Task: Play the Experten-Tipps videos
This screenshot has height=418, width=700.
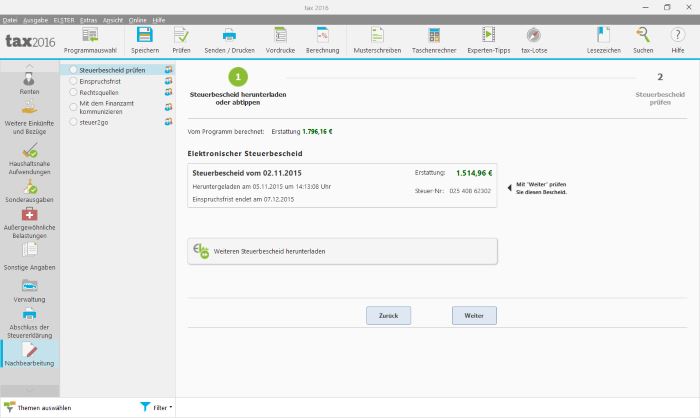Action: click(x=488, y=41)
